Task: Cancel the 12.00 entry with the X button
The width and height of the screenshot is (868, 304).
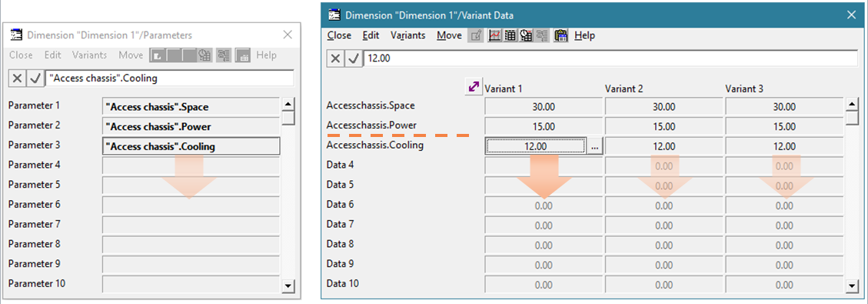Action: pyautogui.click(x=336, y=58)
